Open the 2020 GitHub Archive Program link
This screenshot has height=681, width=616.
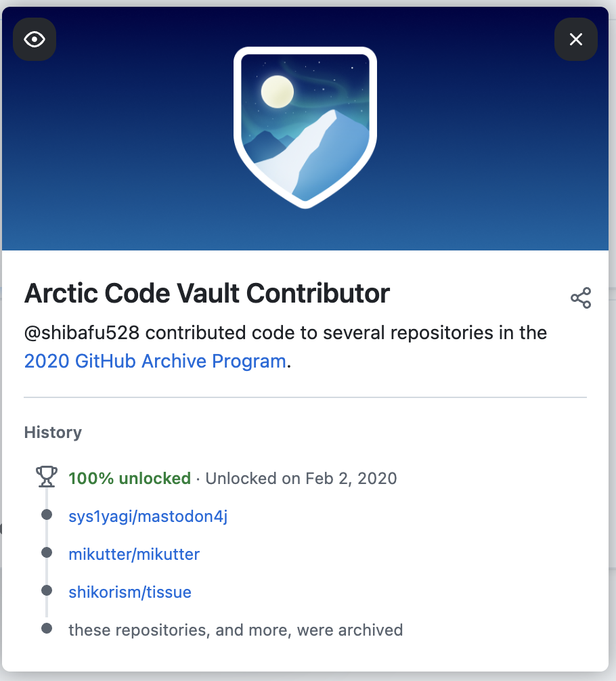coord(155,361)
